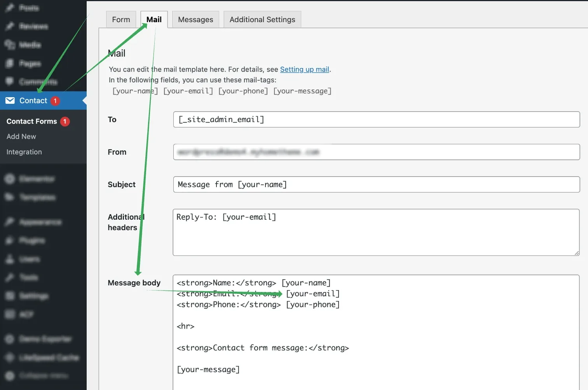This screenshot has width=588, height=390.
Task: Click inside the Message body textarea
Action: (376, 332)
